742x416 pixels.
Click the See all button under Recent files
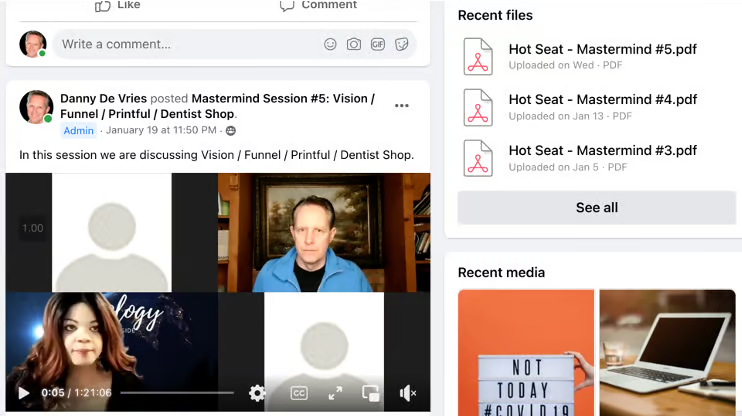point(597,207)
